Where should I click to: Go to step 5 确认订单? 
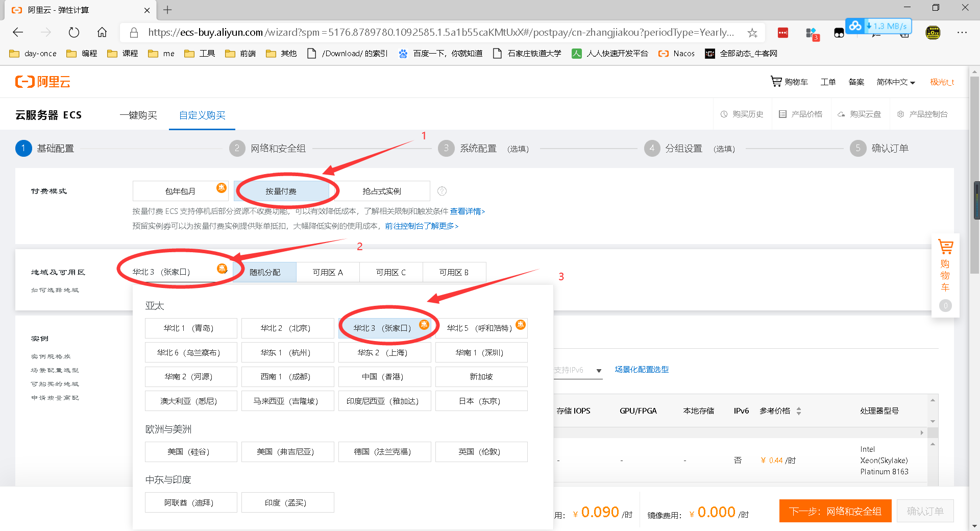point(879,148)
